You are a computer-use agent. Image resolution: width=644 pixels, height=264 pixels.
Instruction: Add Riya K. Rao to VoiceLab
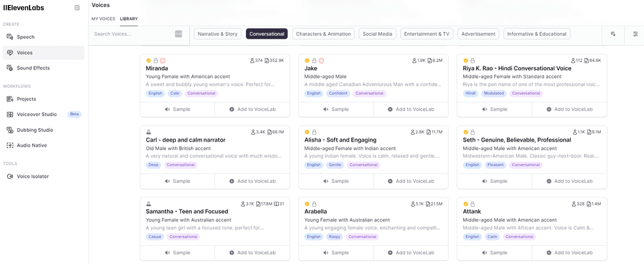(x=569, y=109)
